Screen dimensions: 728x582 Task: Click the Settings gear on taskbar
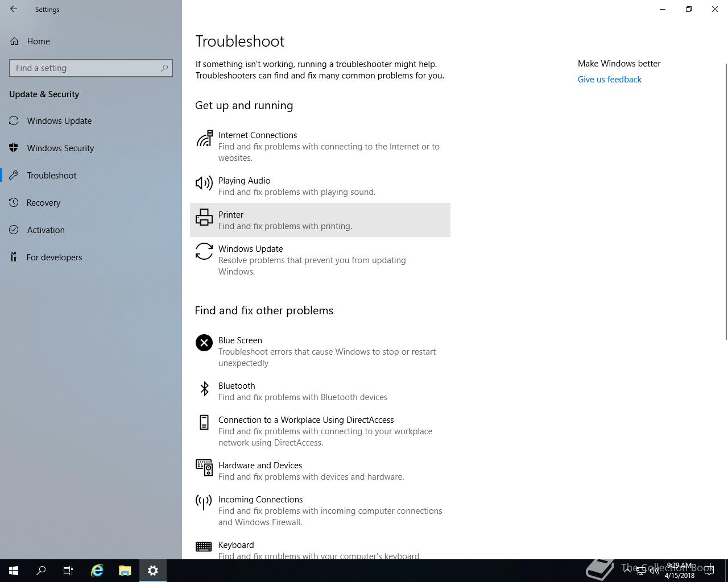click(153, 571)
